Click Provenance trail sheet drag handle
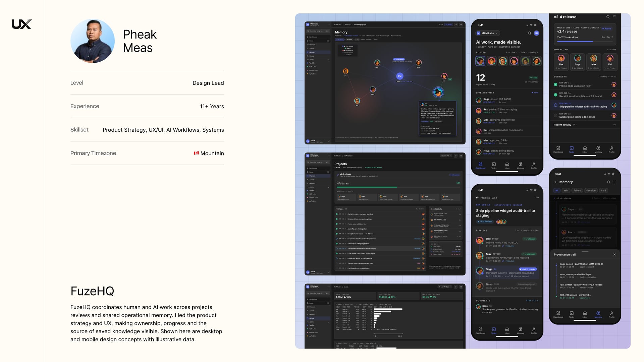The width and height of the screenshot is (644, 362). [585, 251]
